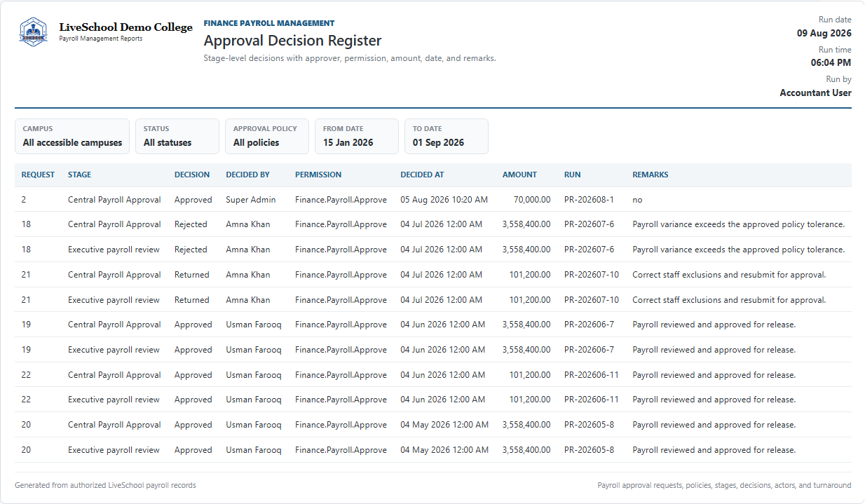This screenshot has width=865, height=504.
Task: Click run number PR-202608-1
Action: point(589,200)
